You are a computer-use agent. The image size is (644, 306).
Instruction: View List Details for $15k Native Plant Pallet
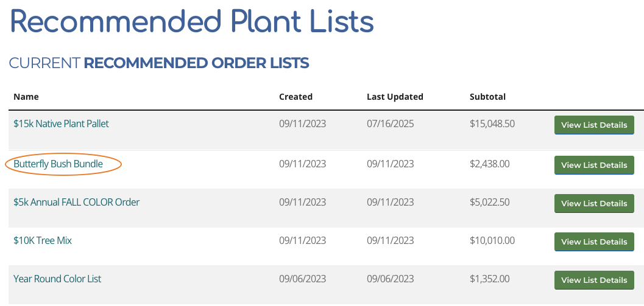point(594,125)
